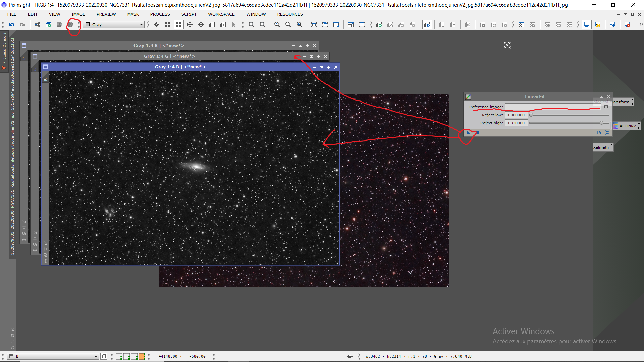Image resolution: width=644 pixels, height=362 pixels.
Task: Click the Undo arrow in toolbar
Action: tap(11, 24)
